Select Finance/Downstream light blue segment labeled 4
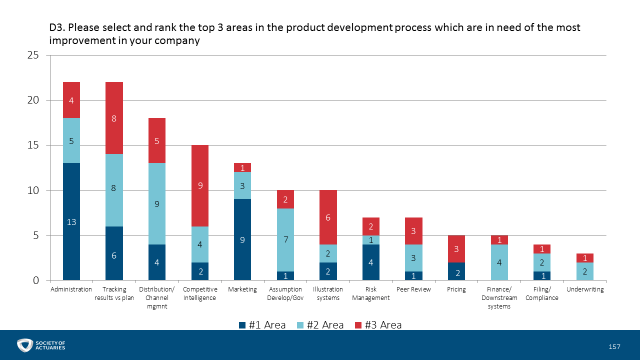The width and height of the screenshot is (640, 360). [499, 262]
